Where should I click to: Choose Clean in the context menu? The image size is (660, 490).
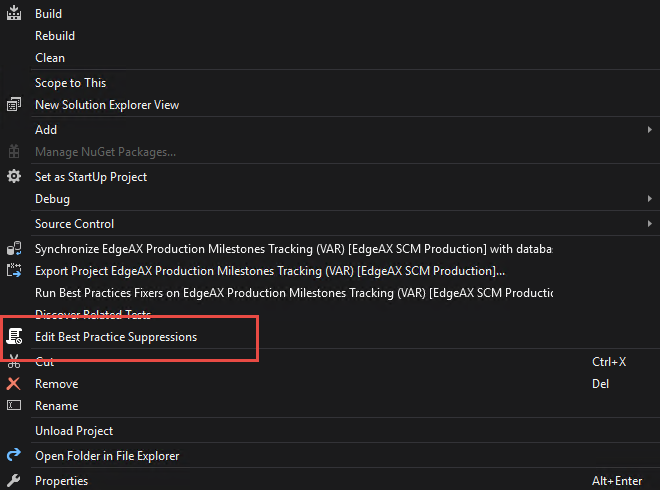pyautogui.click(x=50, y=58)
